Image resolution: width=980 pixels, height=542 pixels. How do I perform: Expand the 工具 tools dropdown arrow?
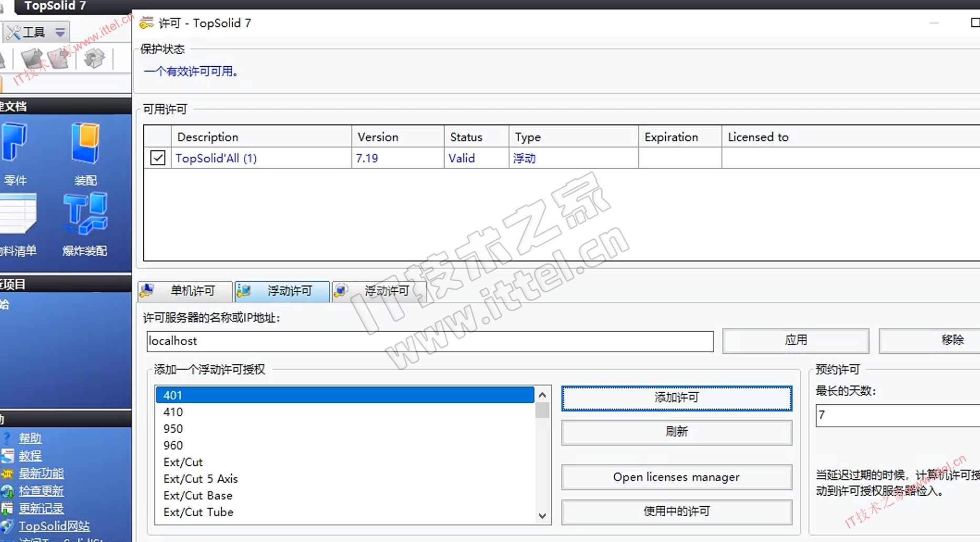60,33
